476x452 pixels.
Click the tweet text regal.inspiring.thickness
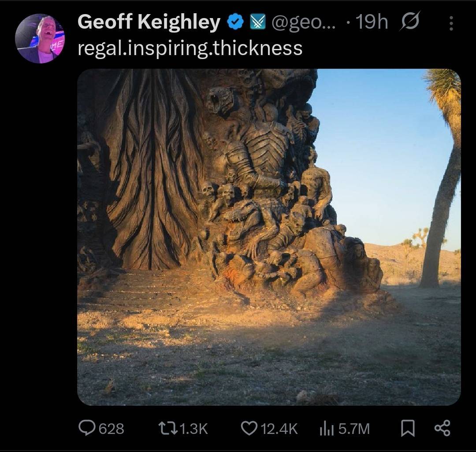pyautogui.click(x=190, y=48)
